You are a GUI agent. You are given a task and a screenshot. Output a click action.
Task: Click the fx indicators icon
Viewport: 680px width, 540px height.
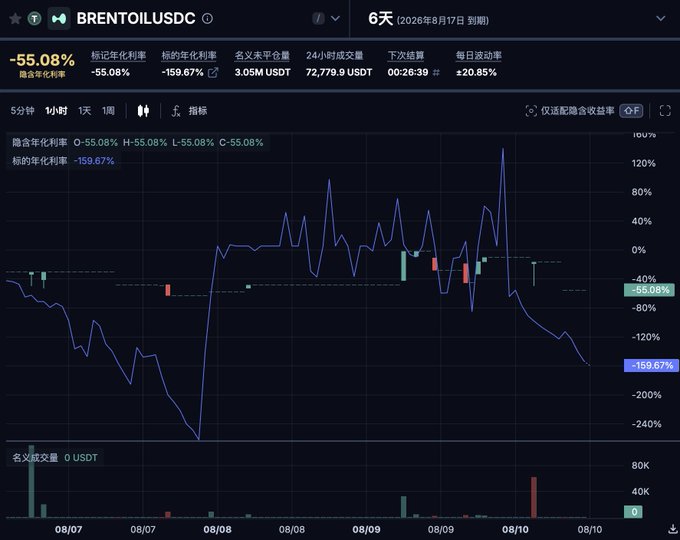pos(176,111)
